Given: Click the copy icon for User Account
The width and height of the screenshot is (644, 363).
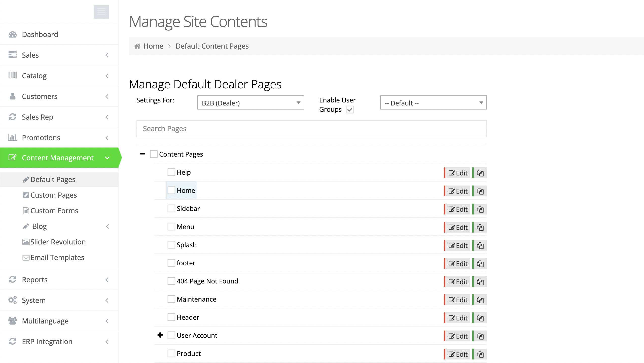Looking at the screenshot, I should [480, 336].
